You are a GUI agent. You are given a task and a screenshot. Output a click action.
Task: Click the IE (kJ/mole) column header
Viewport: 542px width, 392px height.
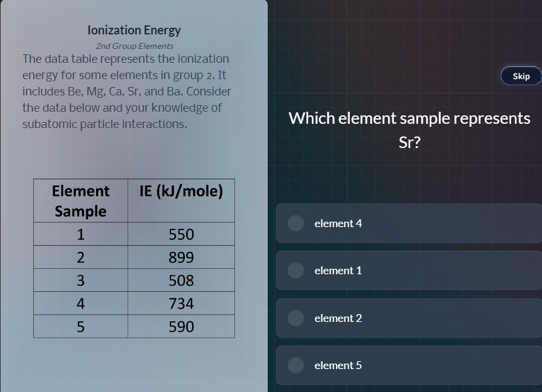click(181, 191)
